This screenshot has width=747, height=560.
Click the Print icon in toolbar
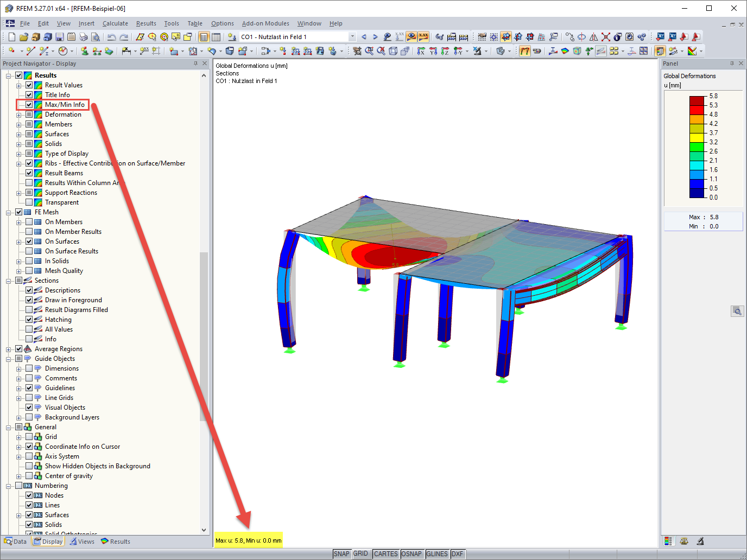click(x=84, y=37)
